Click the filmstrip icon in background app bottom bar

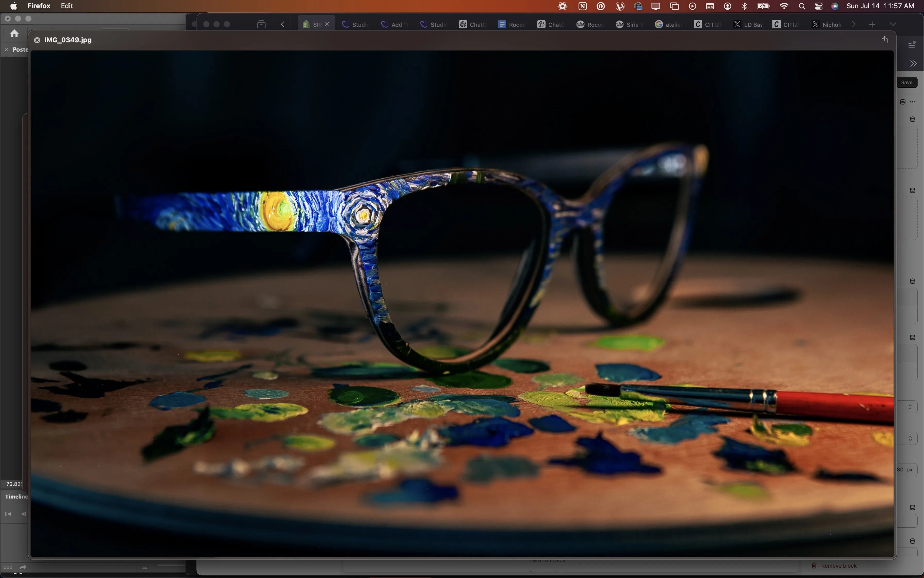click(8, 567)
